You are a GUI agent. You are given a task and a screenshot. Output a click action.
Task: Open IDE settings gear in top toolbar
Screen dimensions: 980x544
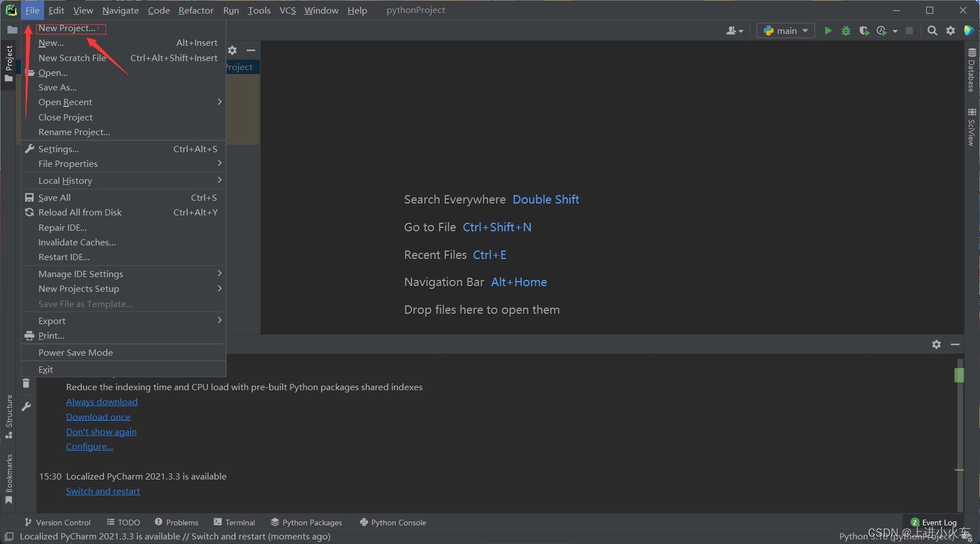[951, 31]
